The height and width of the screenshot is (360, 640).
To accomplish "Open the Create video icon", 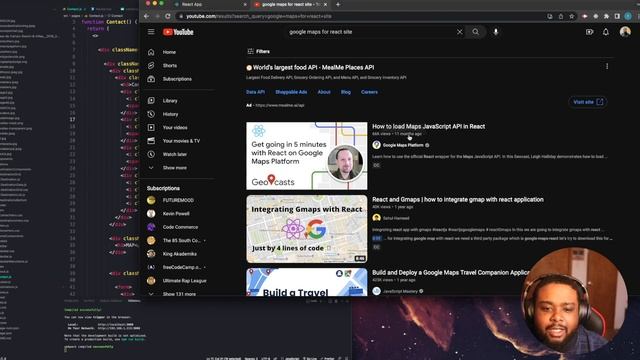I will pyautogui.click(x=589, y=32).
